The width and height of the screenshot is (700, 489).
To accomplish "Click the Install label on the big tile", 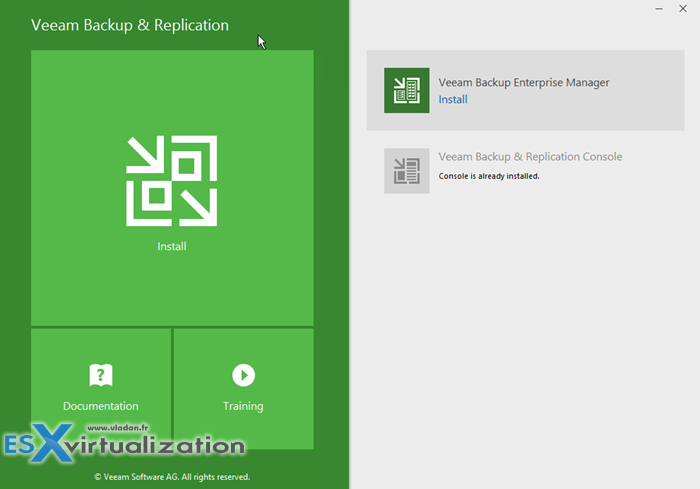I will click(172, 247).
